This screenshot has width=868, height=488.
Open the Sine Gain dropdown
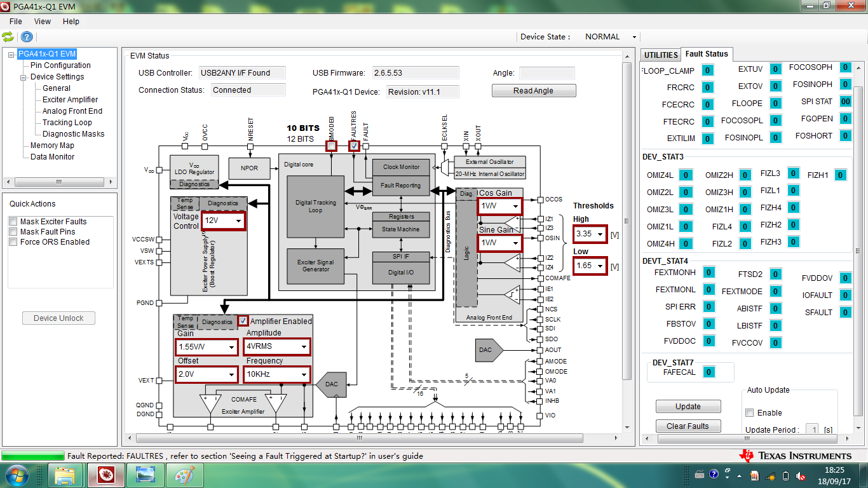499,243
